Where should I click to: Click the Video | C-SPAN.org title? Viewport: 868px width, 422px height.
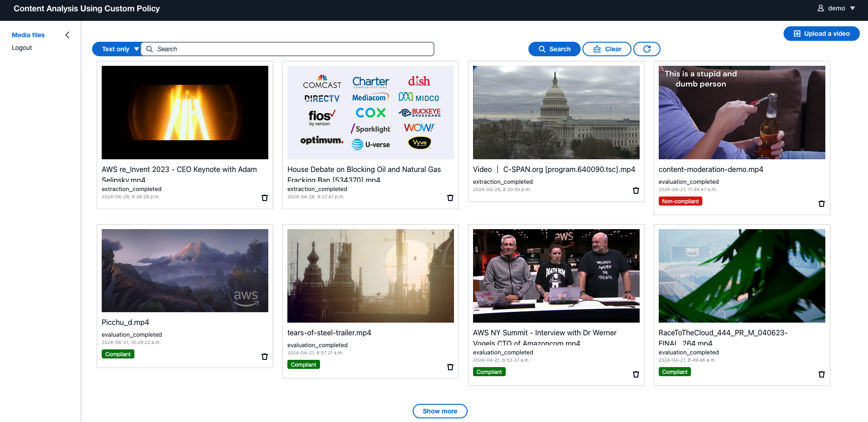(554, 169)
